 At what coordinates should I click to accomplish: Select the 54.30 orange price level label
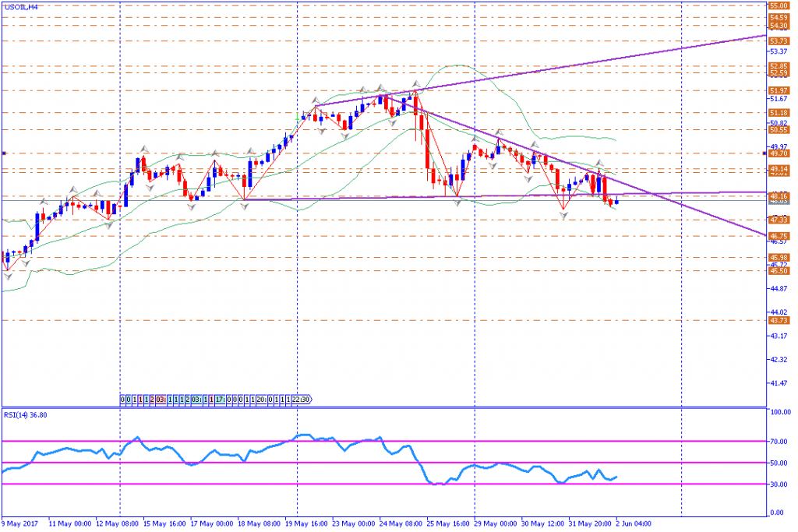tap(779, 26)
